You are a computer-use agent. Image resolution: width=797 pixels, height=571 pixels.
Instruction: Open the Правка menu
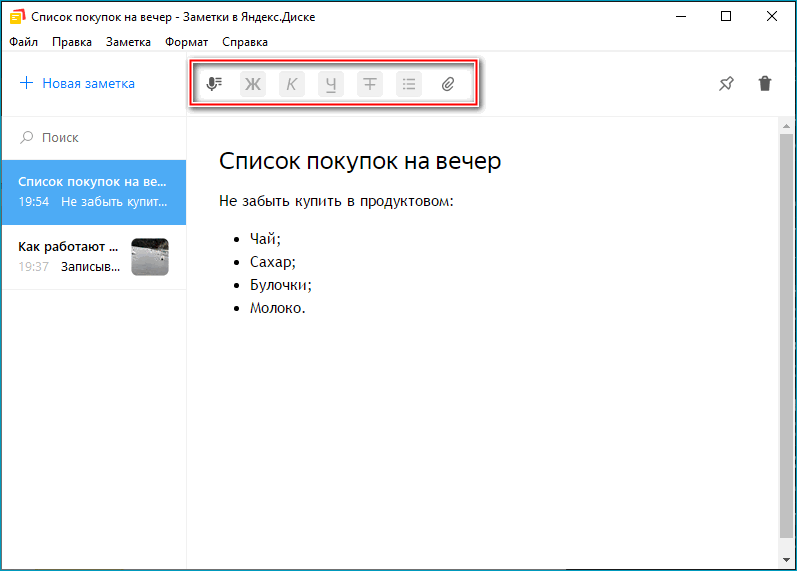tap(72, 42)
